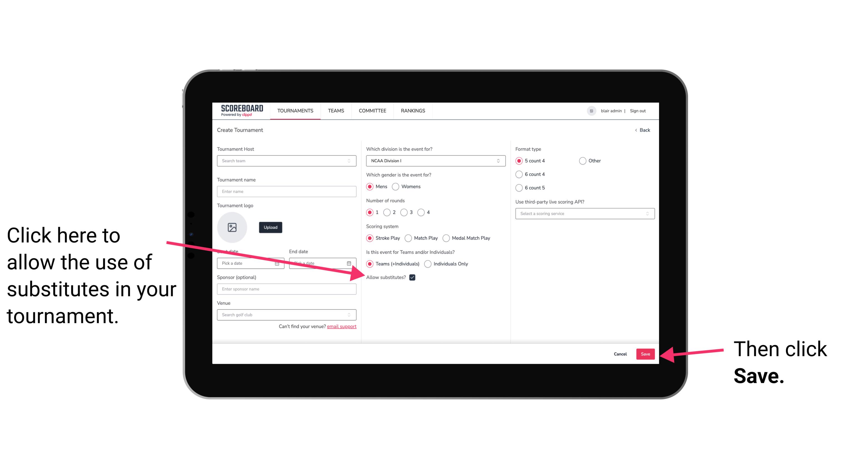This screenshot has height=467, width=868.
Task: Click the TOURNAMENTS navigation tab
Action: click(295, 110)
